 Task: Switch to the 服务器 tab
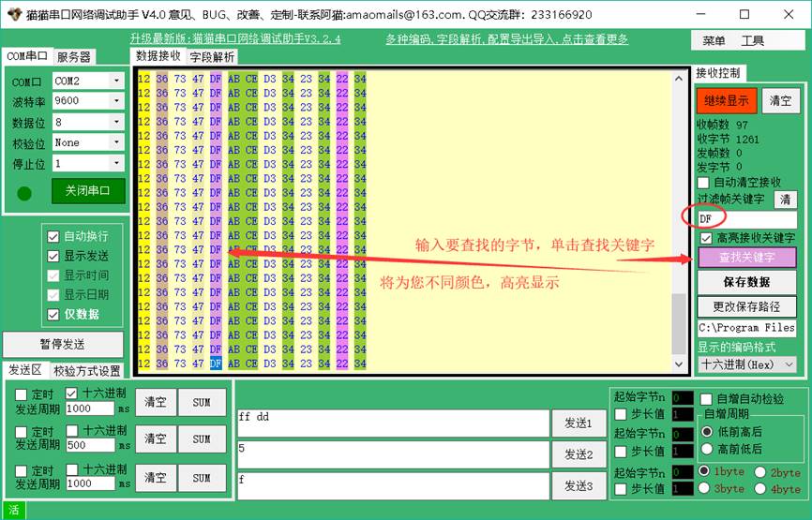[74, 57]
